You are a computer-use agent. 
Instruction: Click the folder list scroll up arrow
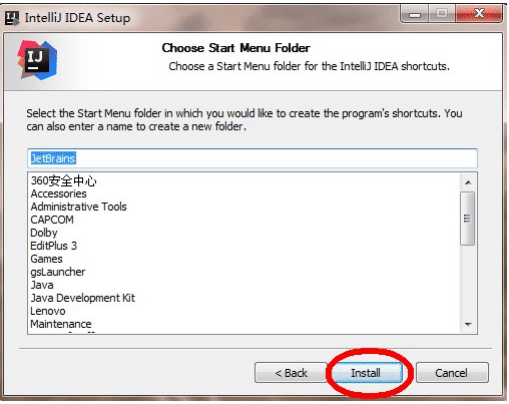[x=468, y=182]
